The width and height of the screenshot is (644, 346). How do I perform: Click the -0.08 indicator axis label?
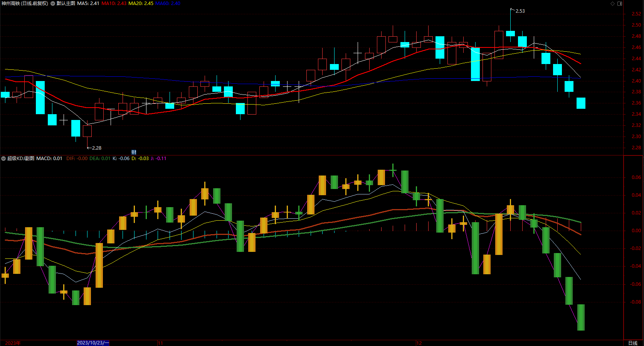pos(636,302)
